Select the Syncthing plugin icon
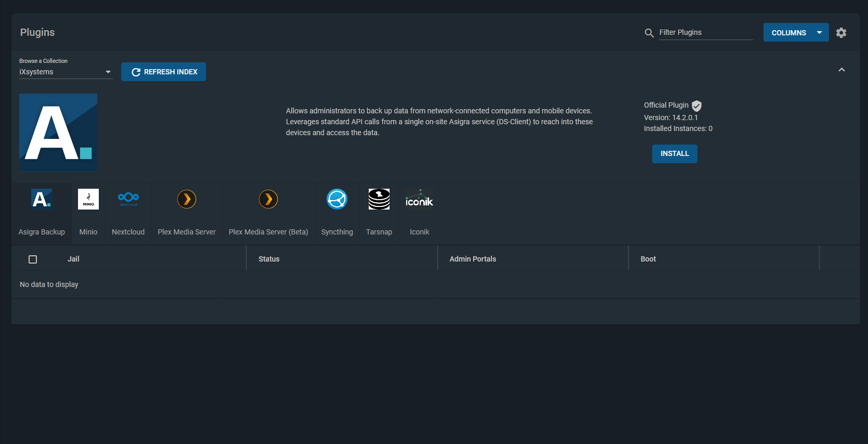Viewport: 868px width, 444px height. pyautogui.click(x=337, y=199)
